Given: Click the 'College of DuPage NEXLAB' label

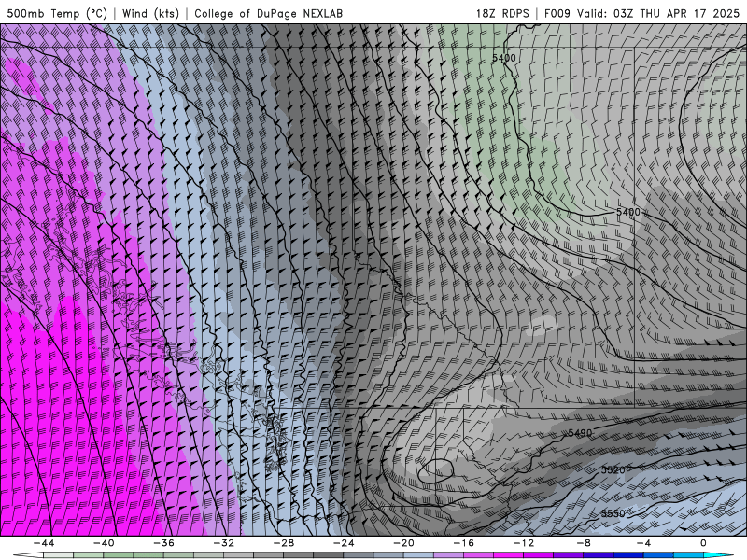Looking at the screenshot, I should coord(268,13).
